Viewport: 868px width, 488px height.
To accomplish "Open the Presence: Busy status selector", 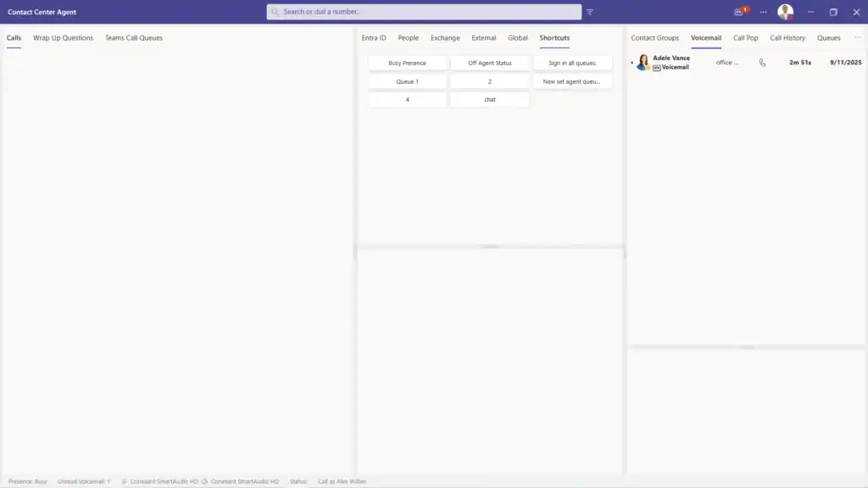I will coord(28,481).
